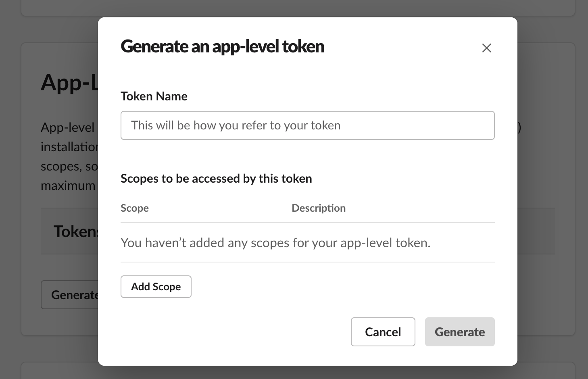Click the grayed-out Generate button
This screenshot has width=588, height=379.
pyautogui.click(x=459, y=332)
